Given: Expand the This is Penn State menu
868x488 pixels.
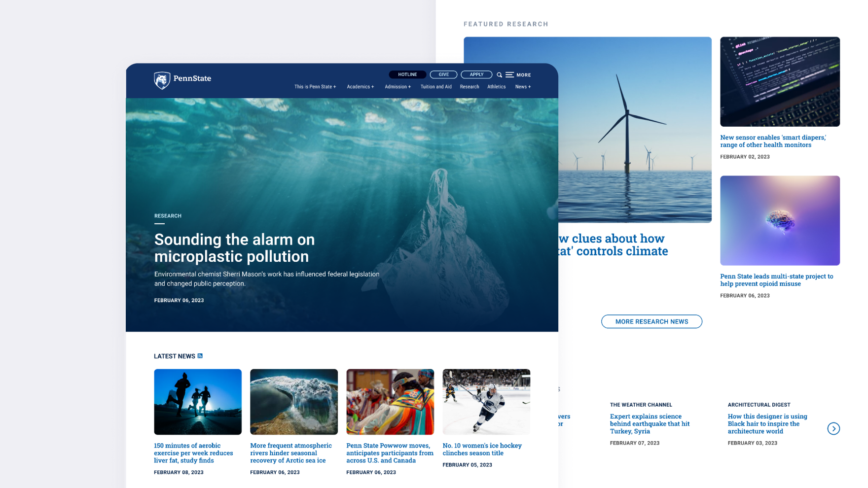Looking at the screenshot, I should (x=315, y=87).
